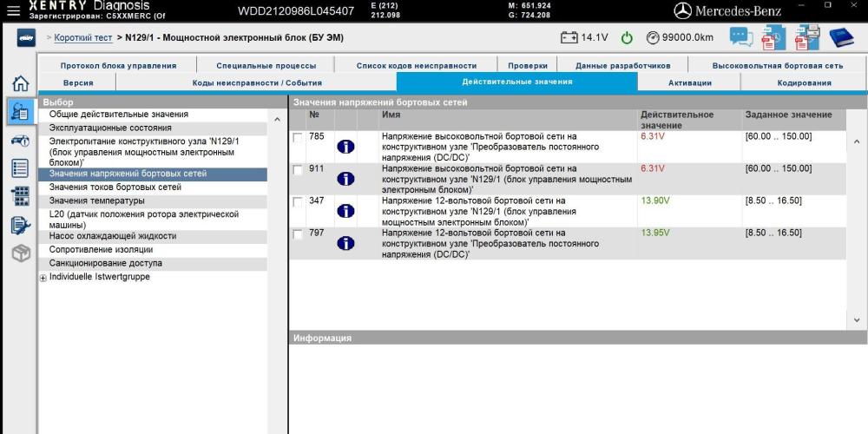
Task: Click the PDF with clock icon
Action: pyautogui.click(x=772, y=37)
